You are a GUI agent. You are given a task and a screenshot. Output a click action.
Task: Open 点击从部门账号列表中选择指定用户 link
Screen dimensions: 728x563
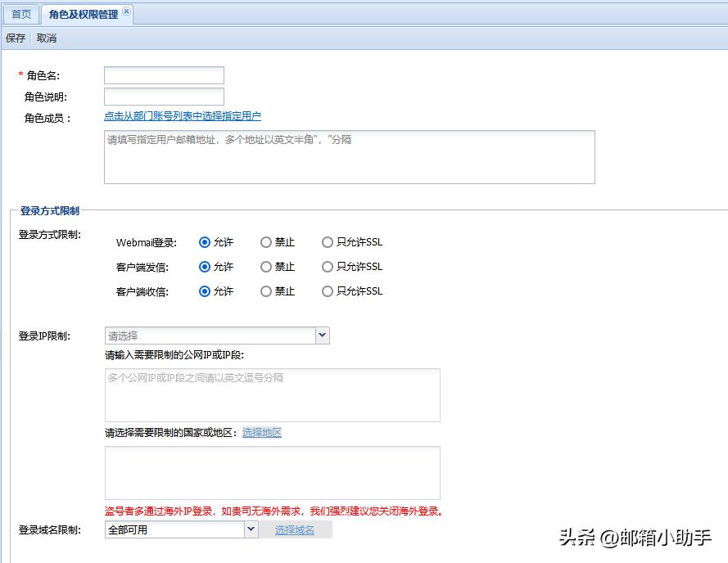click(x=183, y=115)
